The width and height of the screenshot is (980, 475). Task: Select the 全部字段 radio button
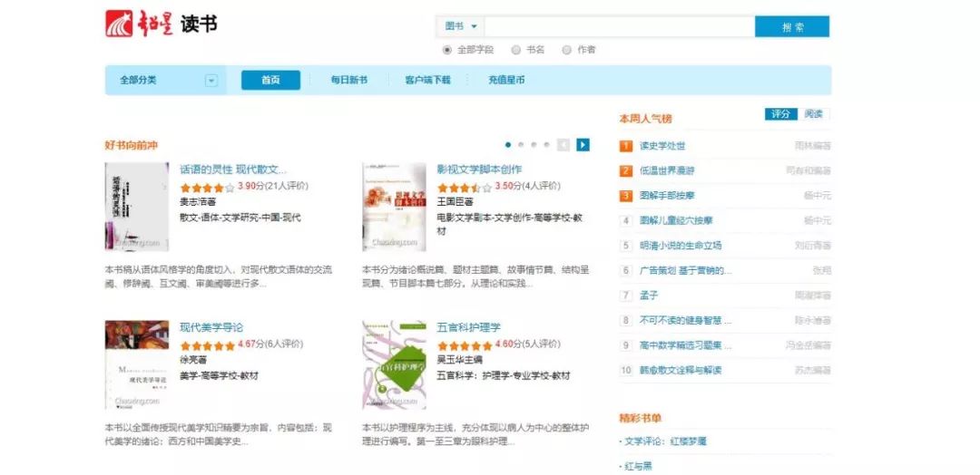(446, 50)
